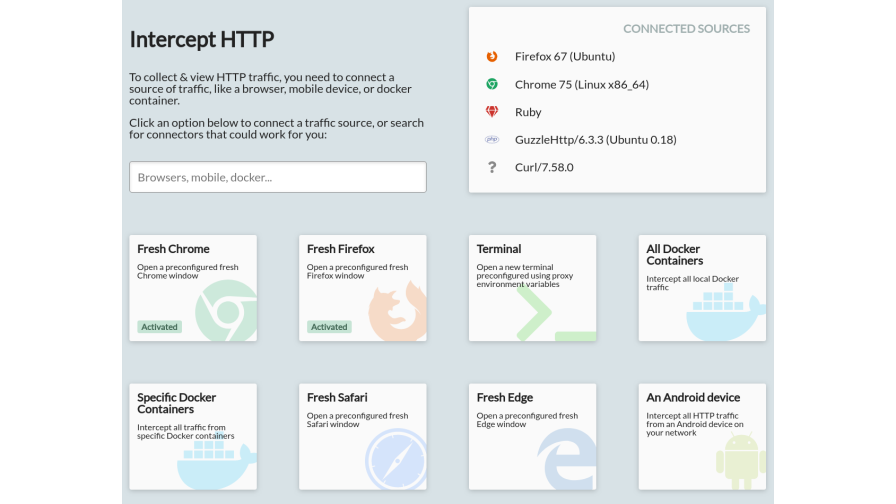This screenshot has height=504, width=896.
Task: Focus the connector search input field
Action: [x=278, y=177]
